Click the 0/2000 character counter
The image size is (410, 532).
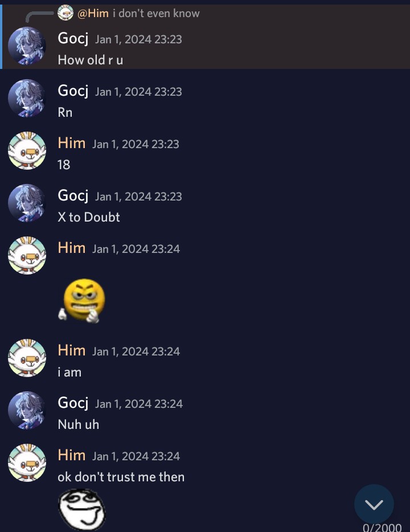(382, 527)
